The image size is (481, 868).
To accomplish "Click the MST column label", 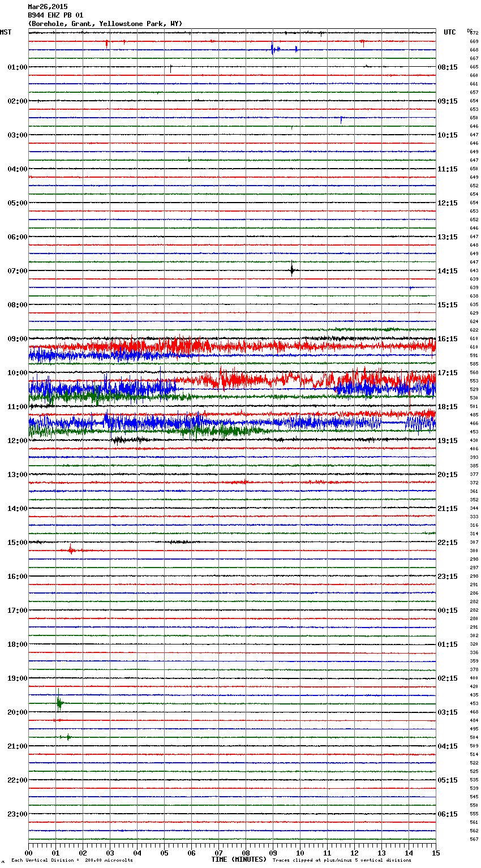I will [x=6, y=32].
